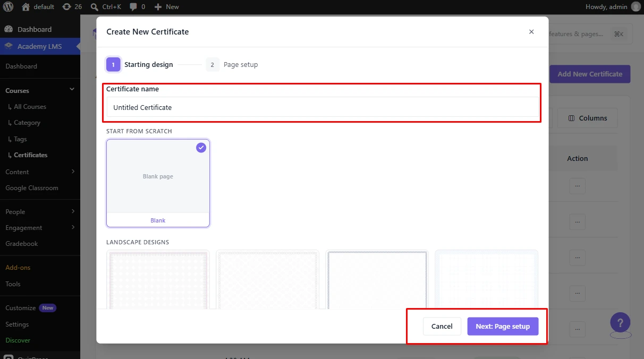Open Gradebook menu item

click(x=22, y=243)
